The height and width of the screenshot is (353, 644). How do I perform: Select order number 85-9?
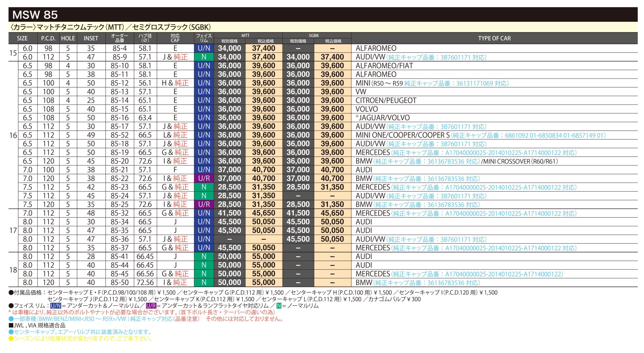click(120, 57)
